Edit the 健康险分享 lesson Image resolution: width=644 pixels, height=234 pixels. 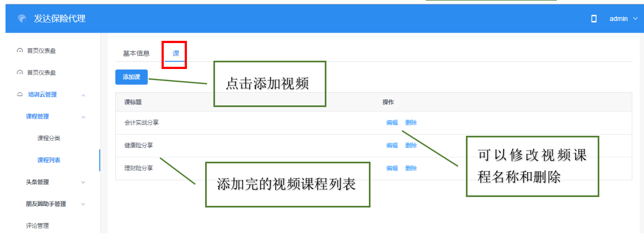pyautogui.click(x=392, y=145)
